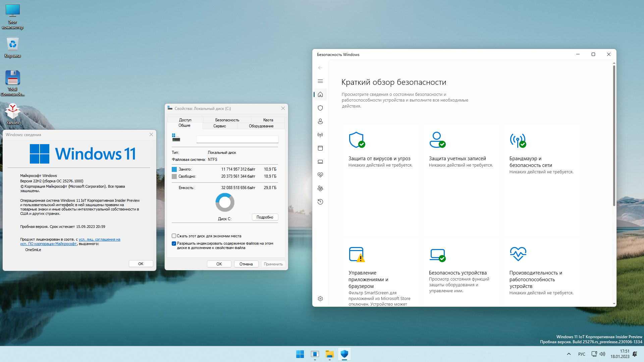Open Account protection person icon in sidebar

320,121
